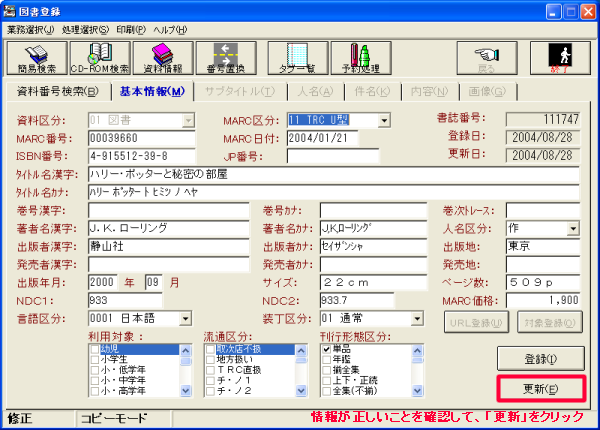Click the 終了 exit icon

(560, 58)
